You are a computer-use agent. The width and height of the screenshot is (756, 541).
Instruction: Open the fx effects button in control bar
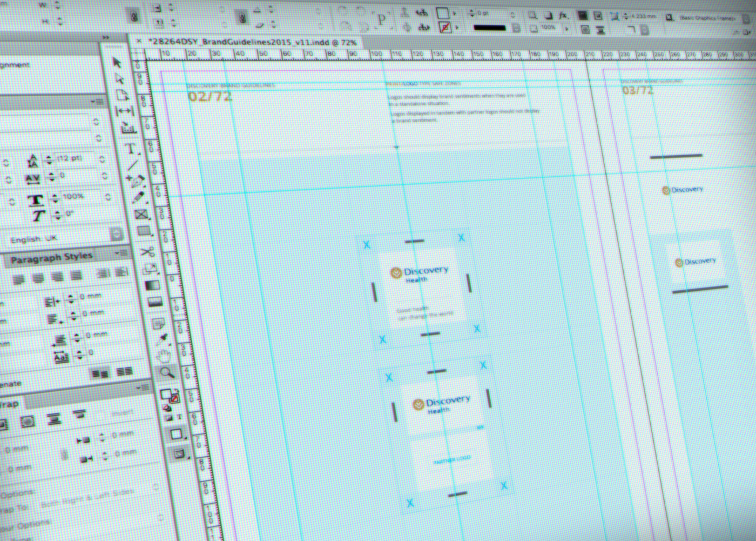[563, 16]
